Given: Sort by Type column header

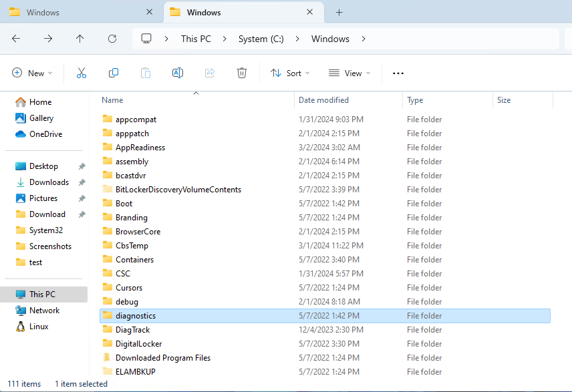Looking at the screenshot, I should tap(448, 100).
